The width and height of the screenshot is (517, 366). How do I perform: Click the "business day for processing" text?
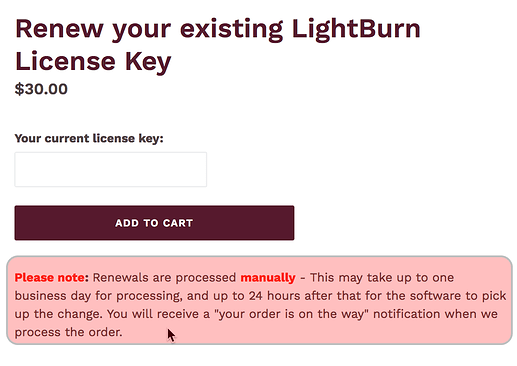(x=98, y=296)
